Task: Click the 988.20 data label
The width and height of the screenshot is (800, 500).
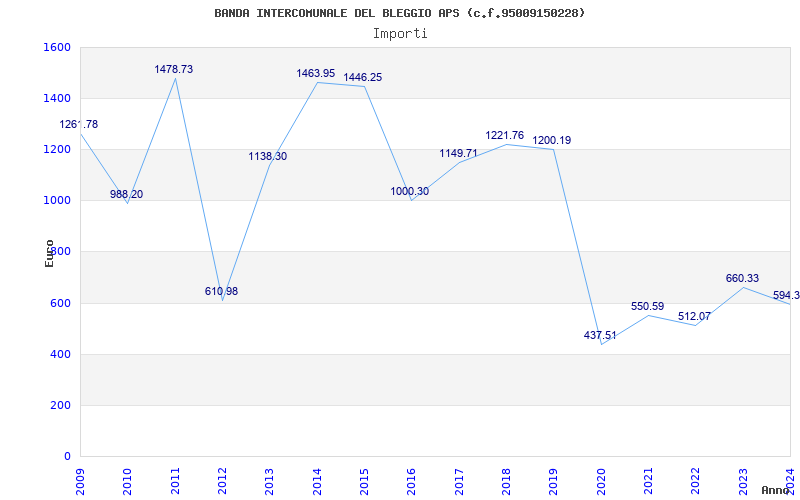Action: point(127,194)
